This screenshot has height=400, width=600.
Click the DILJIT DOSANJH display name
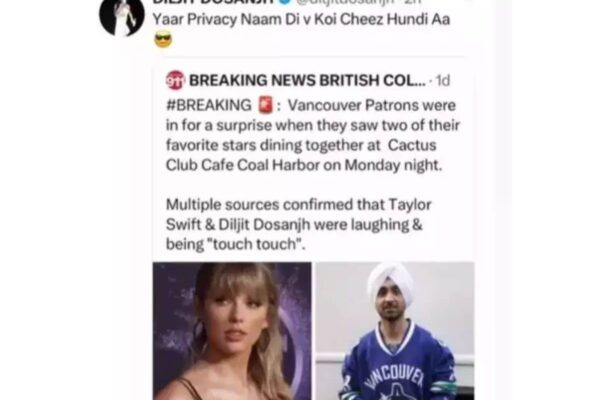point(214,2)
